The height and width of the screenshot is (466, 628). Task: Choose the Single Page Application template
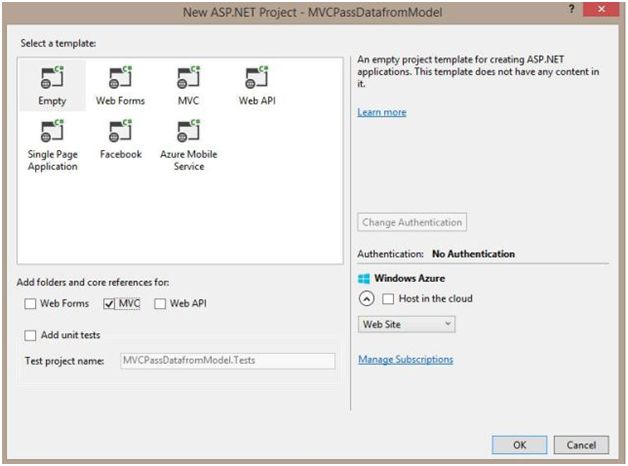click(52, 131)
